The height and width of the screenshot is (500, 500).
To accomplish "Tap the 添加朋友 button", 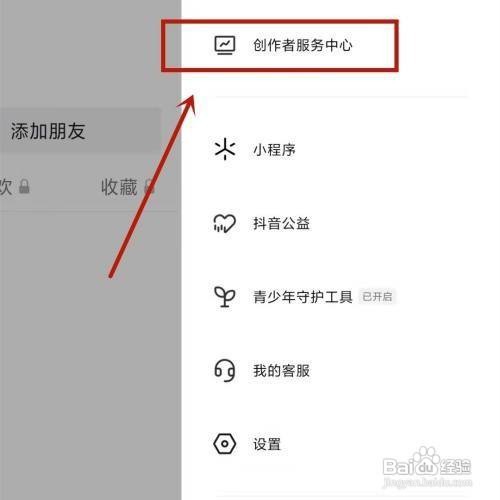I will [80, 130].
